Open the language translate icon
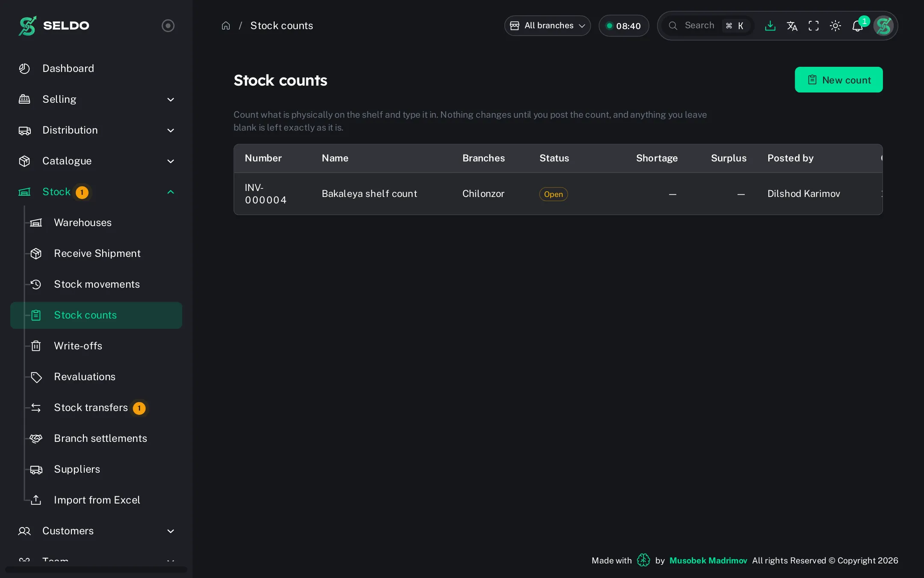924x578 pixels. tap(792, 26)
